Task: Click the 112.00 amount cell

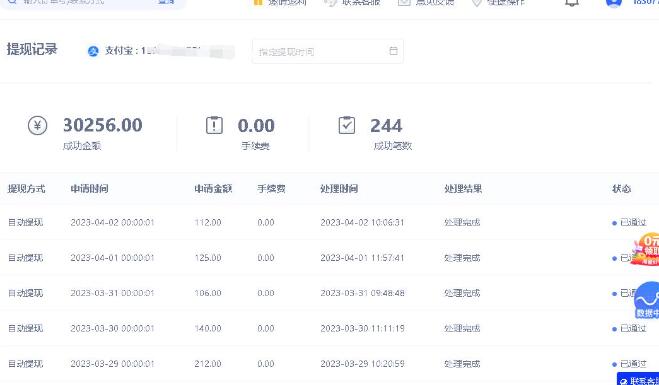Action: (208, 222)
